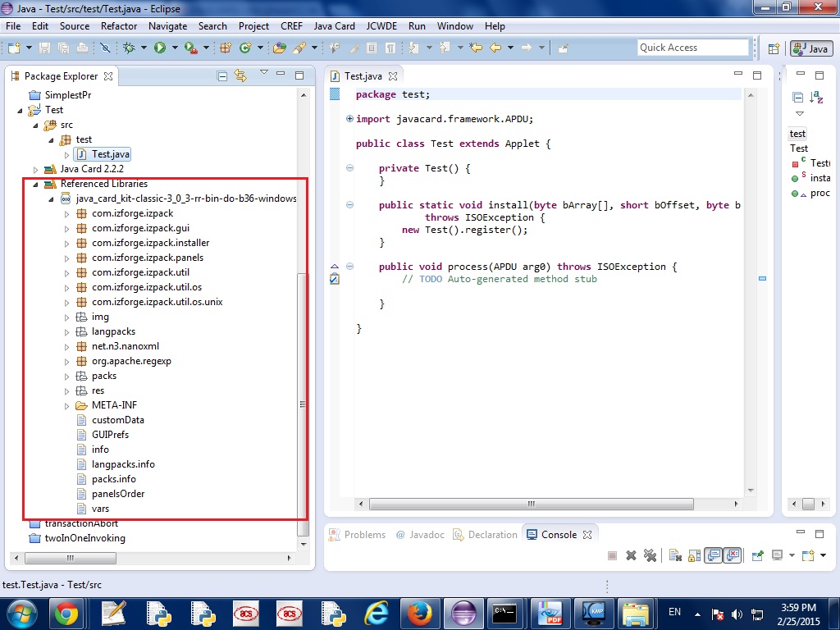Open the Debug button dropdown arrow

coord(143,48)
